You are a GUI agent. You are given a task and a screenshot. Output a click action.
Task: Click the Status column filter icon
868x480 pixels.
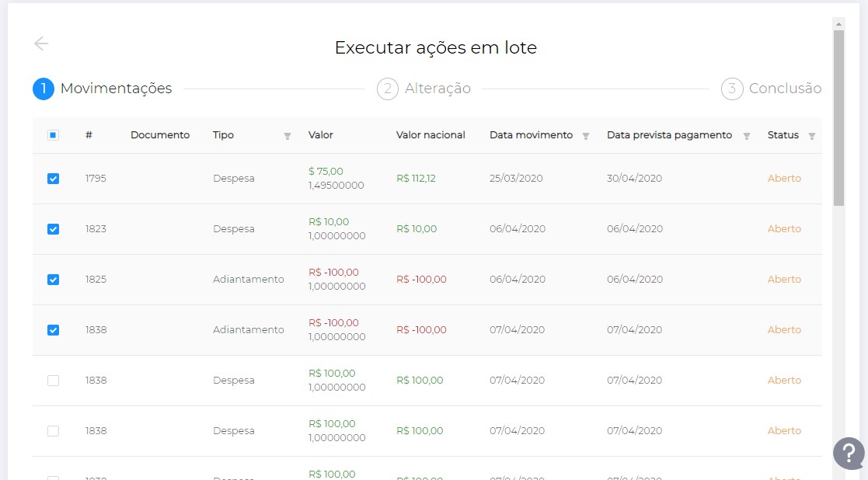click(812, 136)
